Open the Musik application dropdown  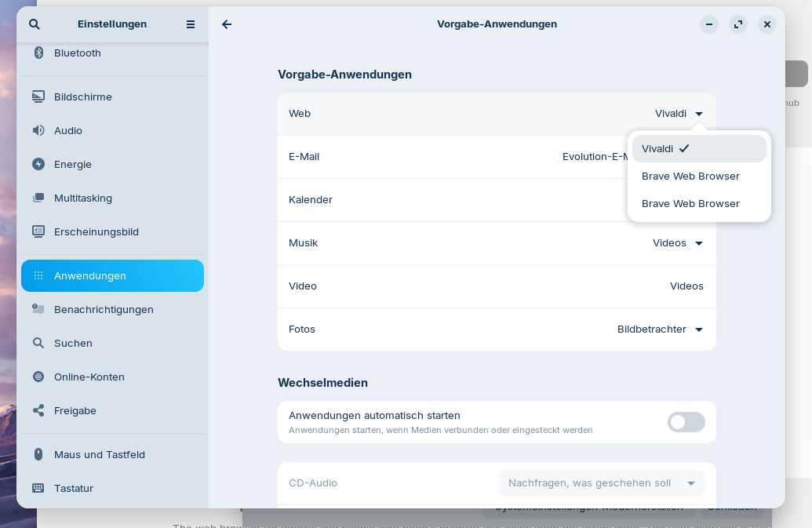pos(678,243)
